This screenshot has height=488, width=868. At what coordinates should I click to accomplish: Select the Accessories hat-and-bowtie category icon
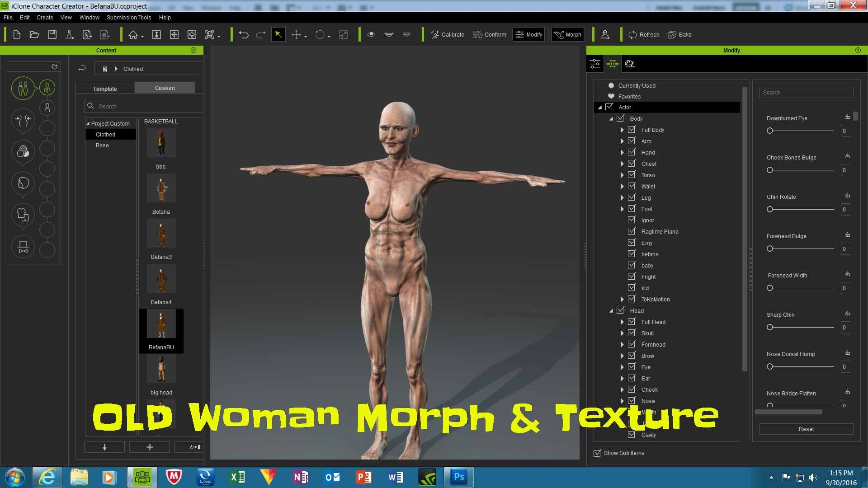click(23, 247)
